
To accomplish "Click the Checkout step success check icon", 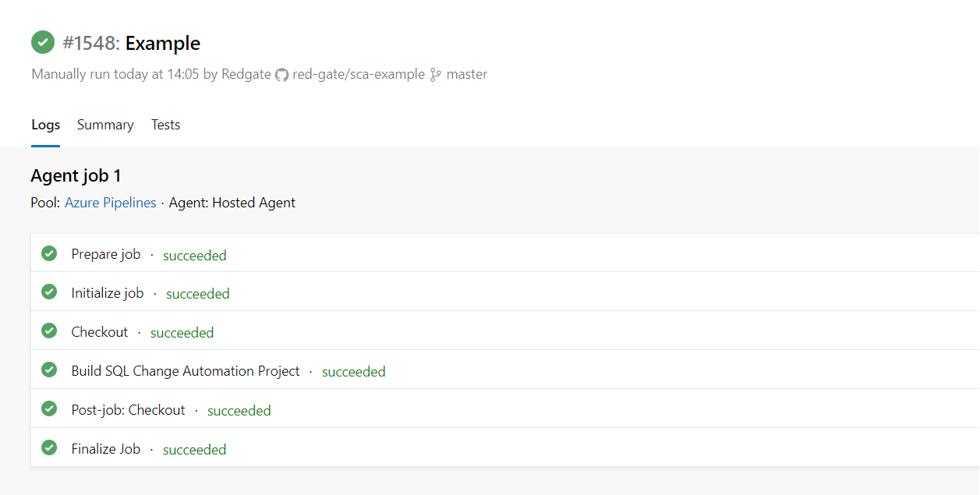I will [49, 331].
